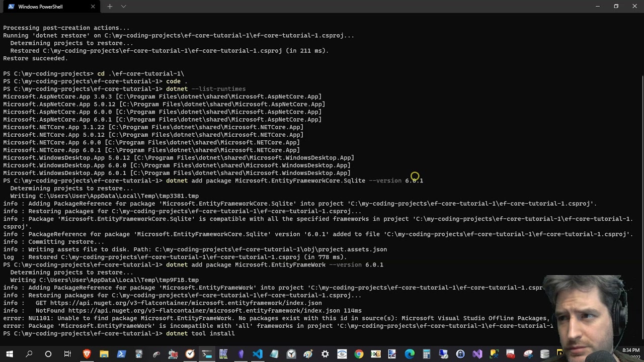Open the red toolbox taskbar icon
The height and width of the screenshot is (362, 644).
(511, 354)
